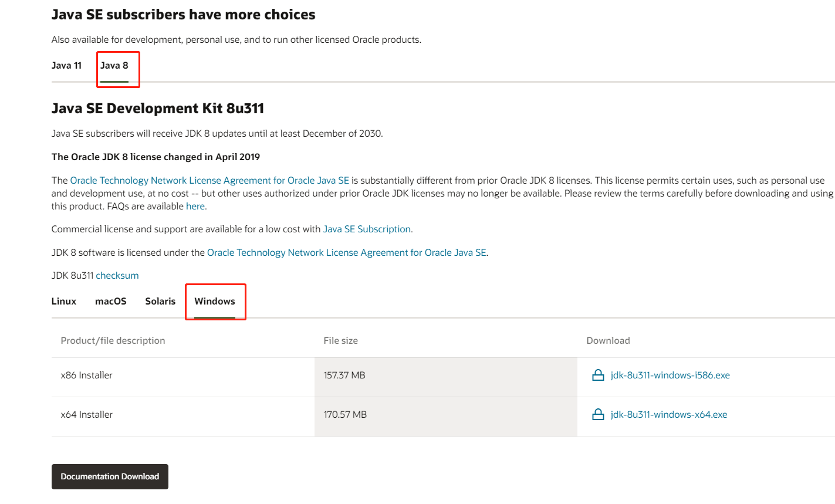Click the lock icon beside the x64 download
This screenshot has height=504, width=835.
[598, 415]
